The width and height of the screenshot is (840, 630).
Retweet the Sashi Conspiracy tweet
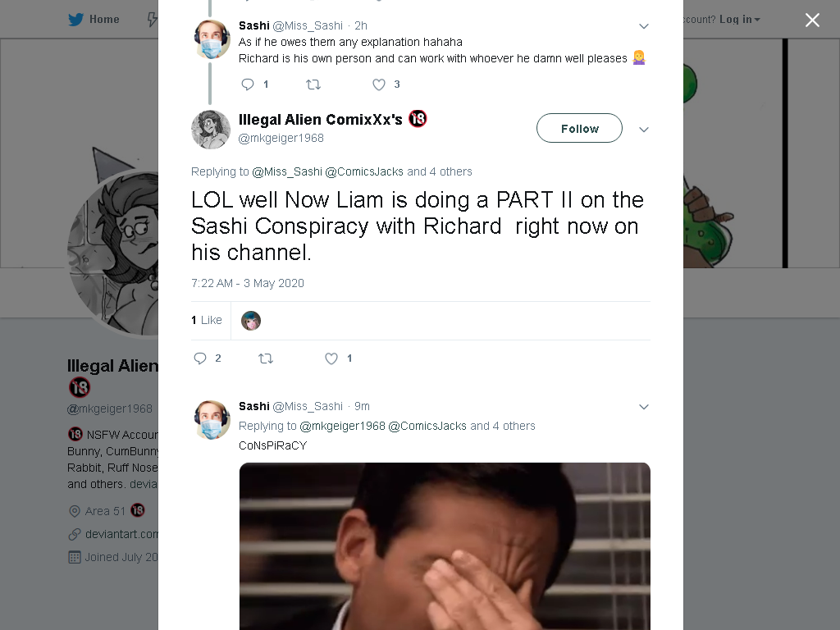pos(266,358)
